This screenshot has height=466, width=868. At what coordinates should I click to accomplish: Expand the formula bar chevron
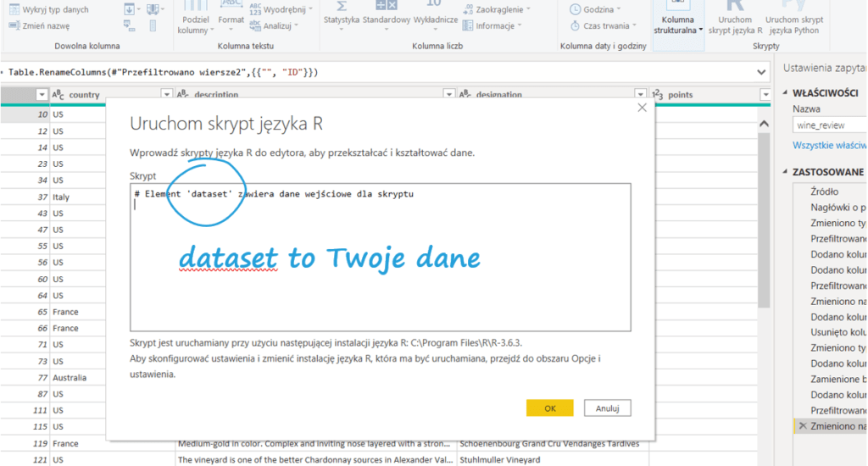[760, 73]
